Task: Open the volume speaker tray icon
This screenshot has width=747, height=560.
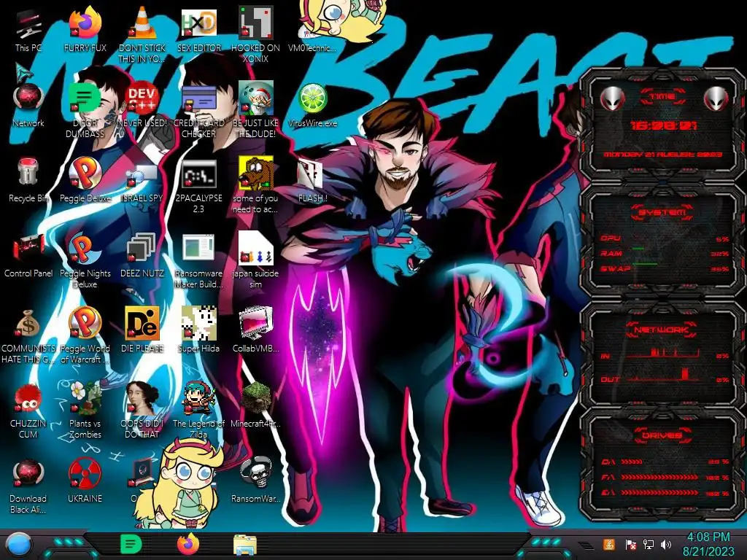Action: click(665, 544)
